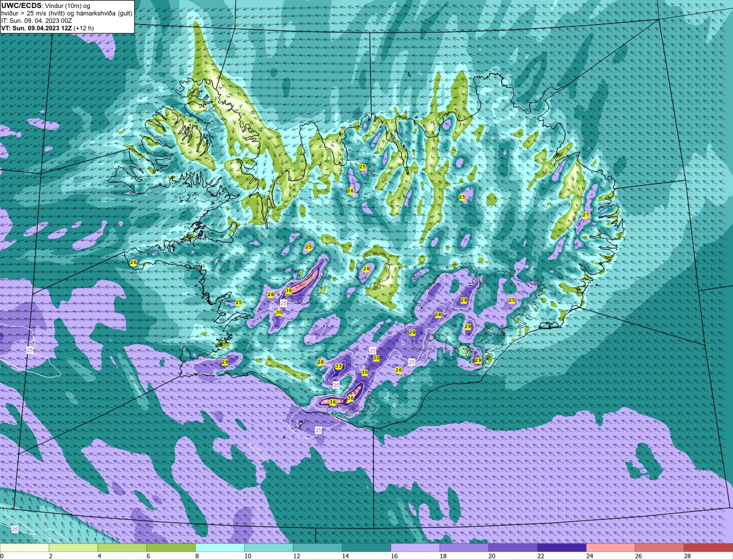The height and width of the screenshot is (560, 733).
Task: Select the dark teal swatch between 14 and 16
Action: (x=366, y=547)
